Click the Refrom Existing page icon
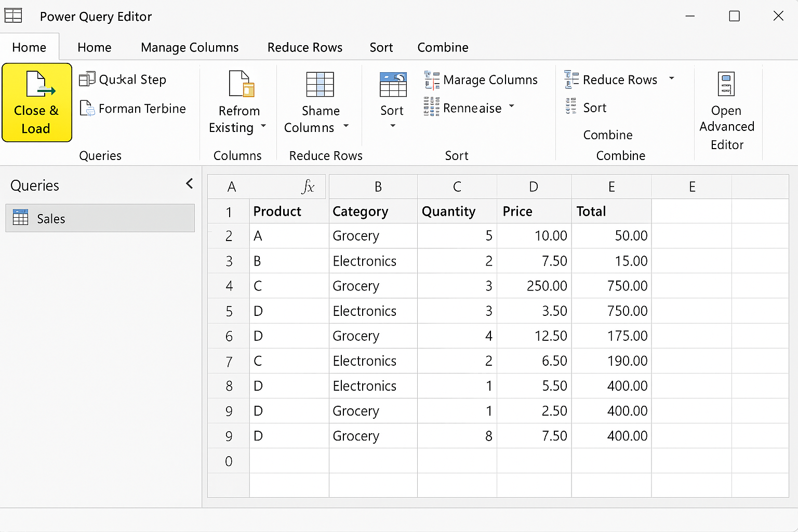Screen dimensions: 798x532 (x=242, y=84)
